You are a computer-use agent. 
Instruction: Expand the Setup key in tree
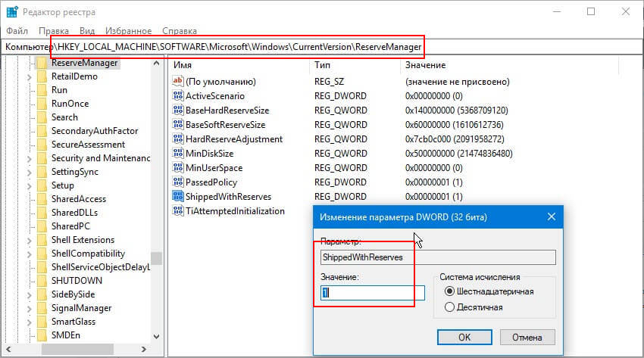(30, 185)
